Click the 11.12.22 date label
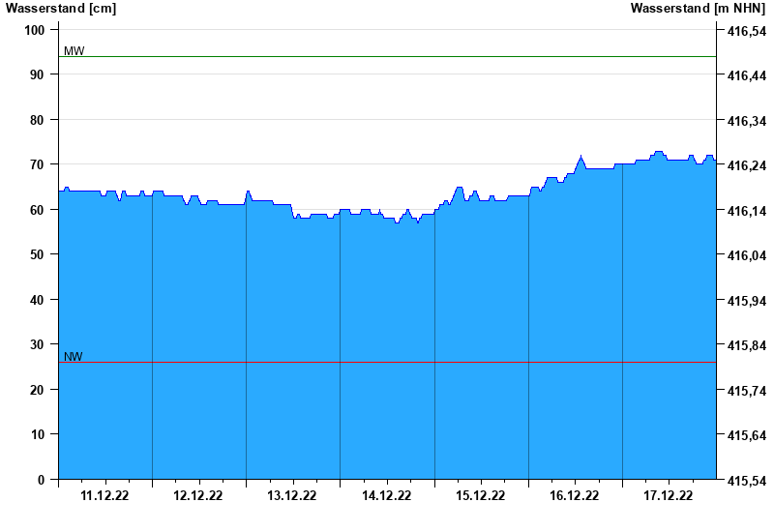The height and width of the screenshot is (532, 774). (x=104, y=496)
